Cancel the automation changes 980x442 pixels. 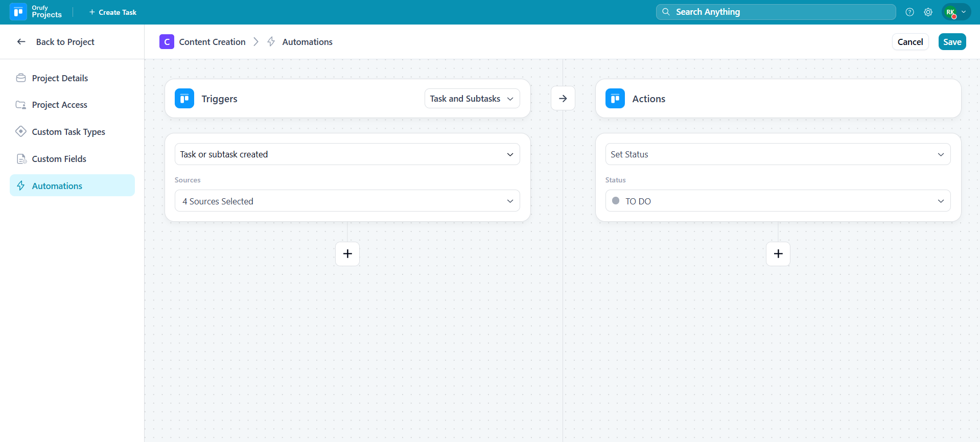pyautogui.click(x=909, y=42)
